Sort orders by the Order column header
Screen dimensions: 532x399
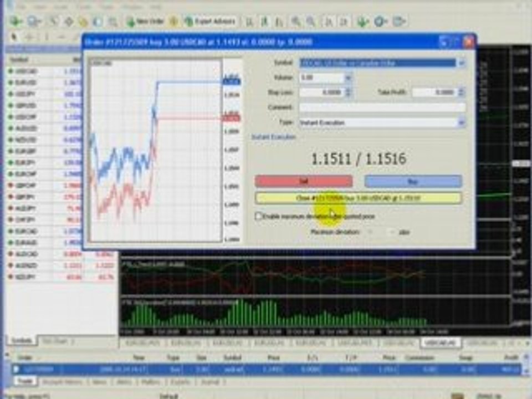click(x=25, y=357)
